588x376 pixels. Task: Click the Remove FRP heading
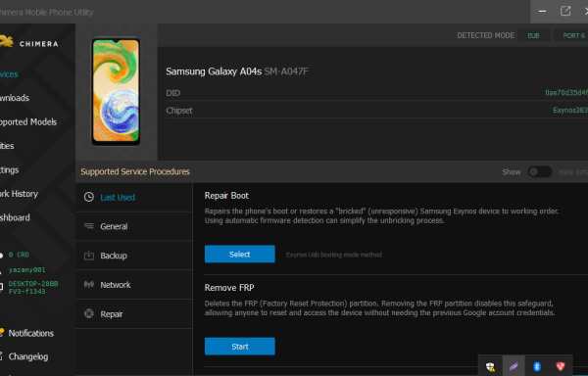[229, 288]
